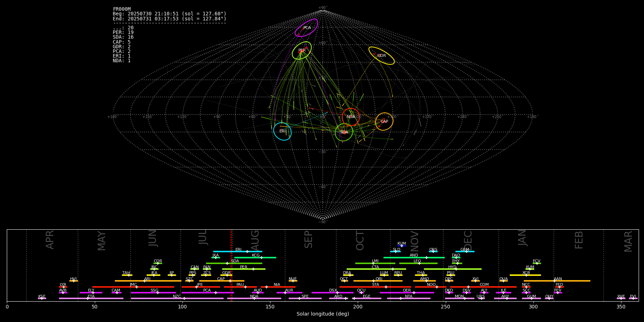644x322 pixels.
Task: Click the JXA shower bar in timeline
Action: click(216, 258)
